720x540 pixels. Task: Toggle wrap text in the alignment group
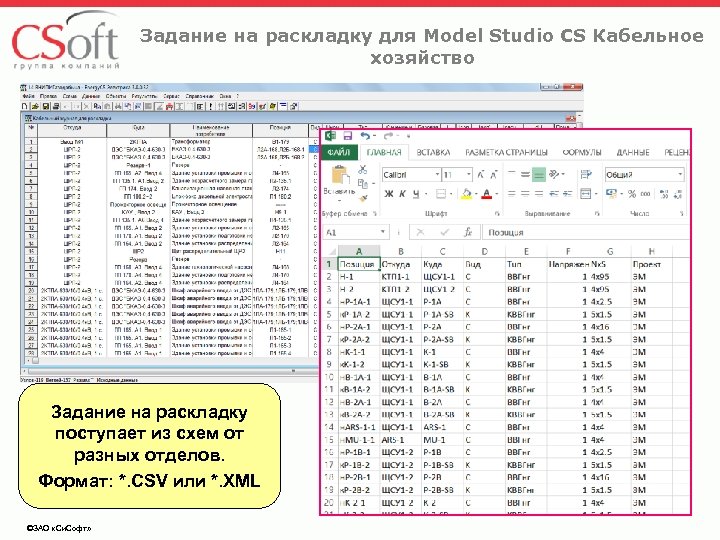tap(585, 174)
